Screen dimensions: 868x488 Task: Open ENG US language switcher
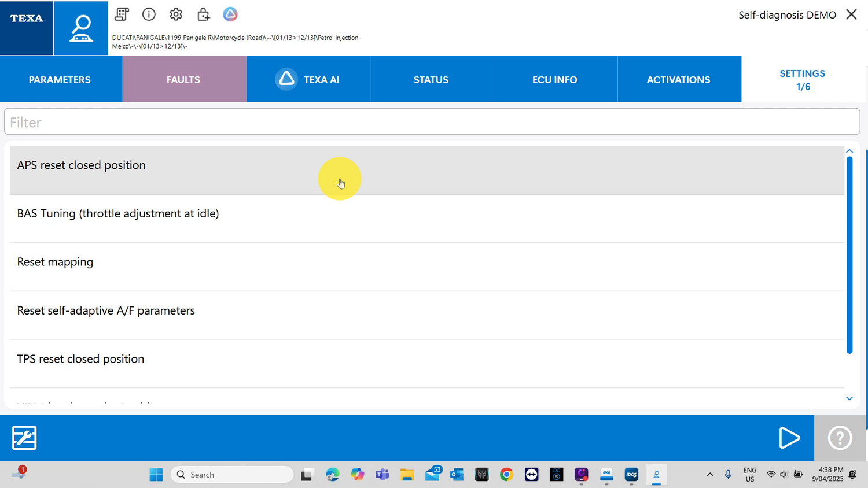[750, 475]
